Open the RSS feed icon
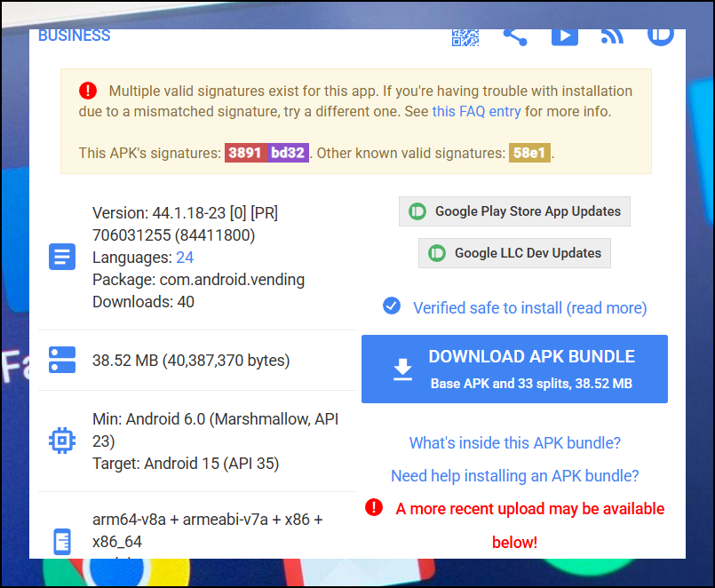This screenshot has width=715, height=588. [x=612, y=37]
